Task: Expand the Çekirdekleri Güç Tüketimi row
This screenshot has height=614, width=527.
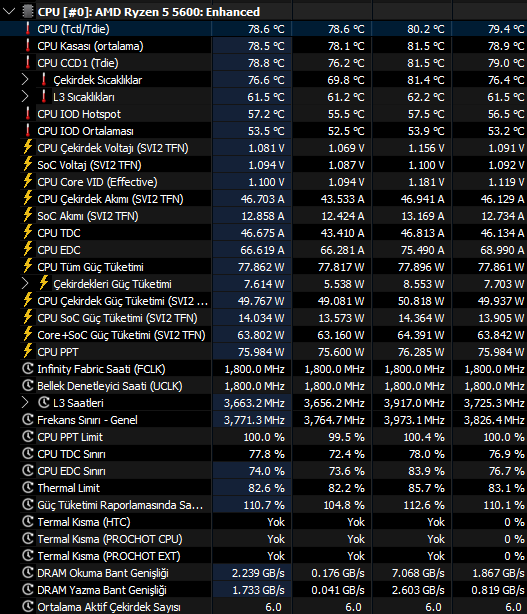Action: click(x=25, y=284)
